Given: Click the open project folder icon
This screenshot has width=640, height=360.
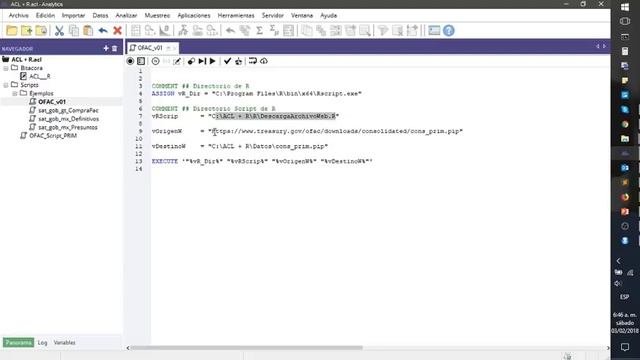Looking at the screenshot, I should coord(11,31).
